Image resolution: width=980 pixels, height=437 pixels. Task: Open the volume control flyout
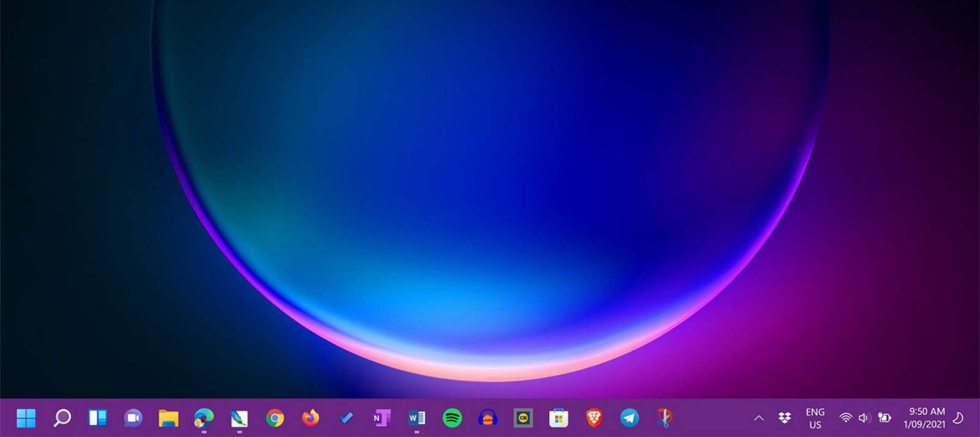864,417
